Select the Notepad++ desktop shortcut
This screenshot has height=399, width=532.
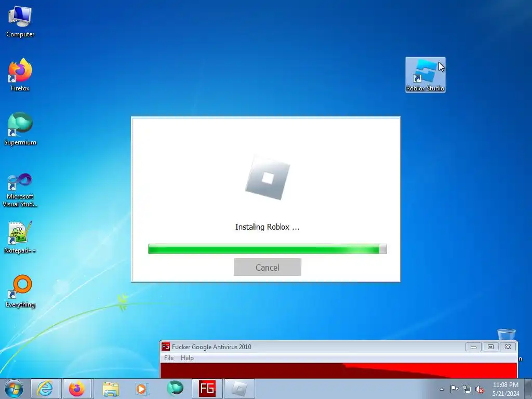coord(20,237)
